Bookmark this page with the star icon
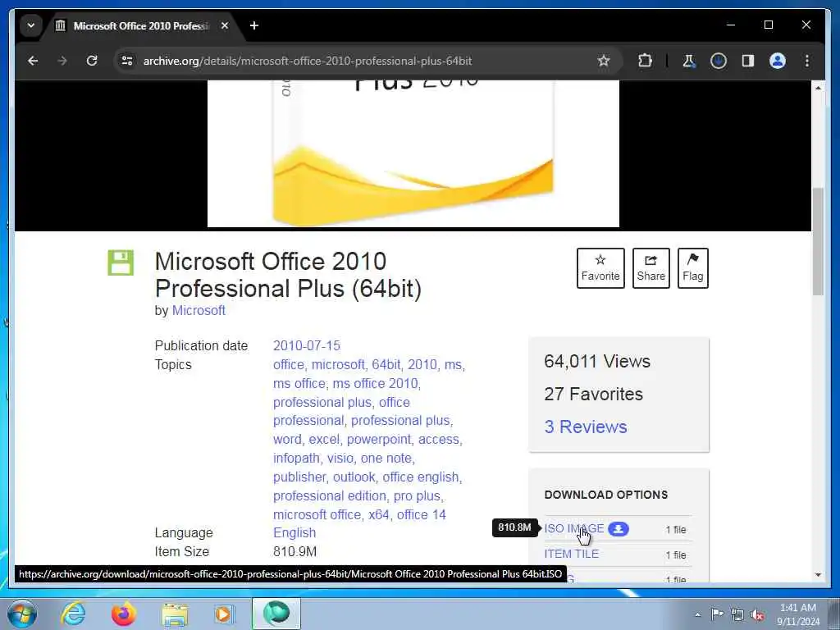 (604, 61)
